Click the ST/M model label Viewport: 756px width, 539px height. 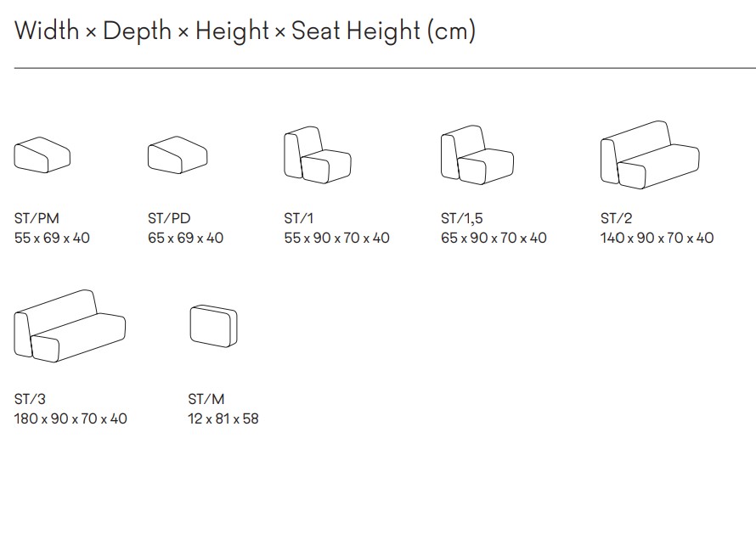(206, 399)
